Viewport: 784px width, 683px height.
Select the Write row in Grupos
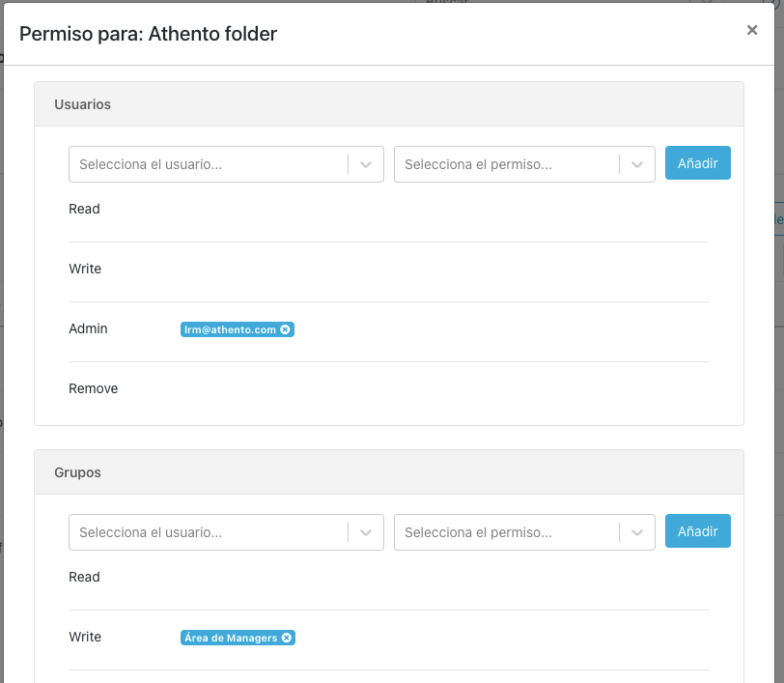tap(85, 637)
